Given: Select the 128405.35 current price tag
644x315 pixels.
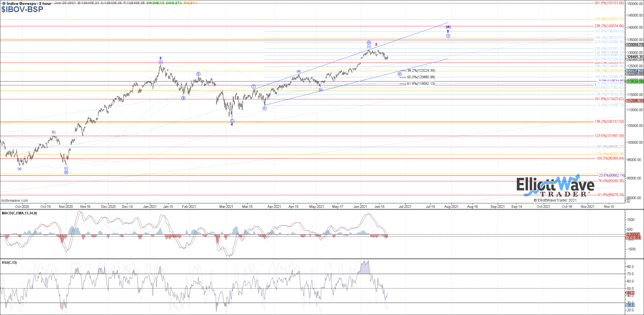Looking at the screenshot, I should pos(635,57).
